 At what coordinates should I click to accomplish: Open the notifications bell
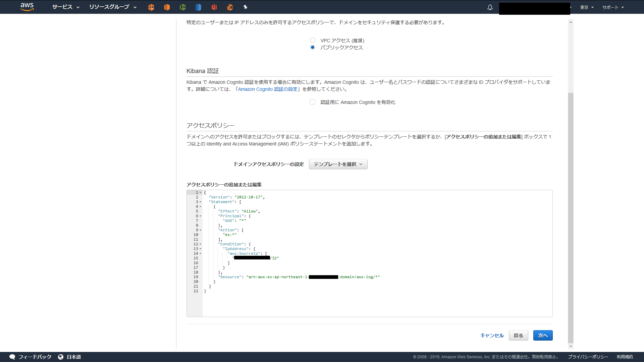pyautogui.click(x=490, y=7)
